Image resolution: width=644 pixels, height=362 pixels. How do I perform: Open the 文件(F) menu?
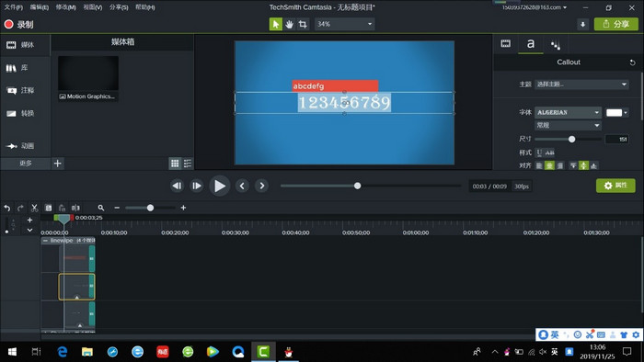click(14, 7)
